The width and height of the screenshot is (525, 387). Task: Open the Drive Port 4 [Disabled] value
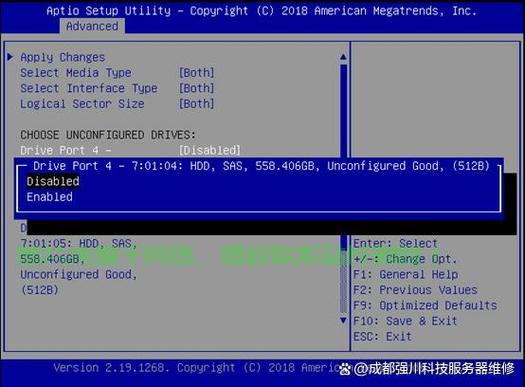tap(210, 150)
